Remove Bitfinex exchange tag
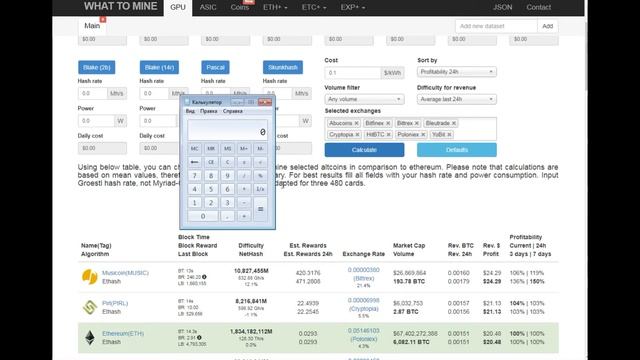640x360 pixels. 388,123
